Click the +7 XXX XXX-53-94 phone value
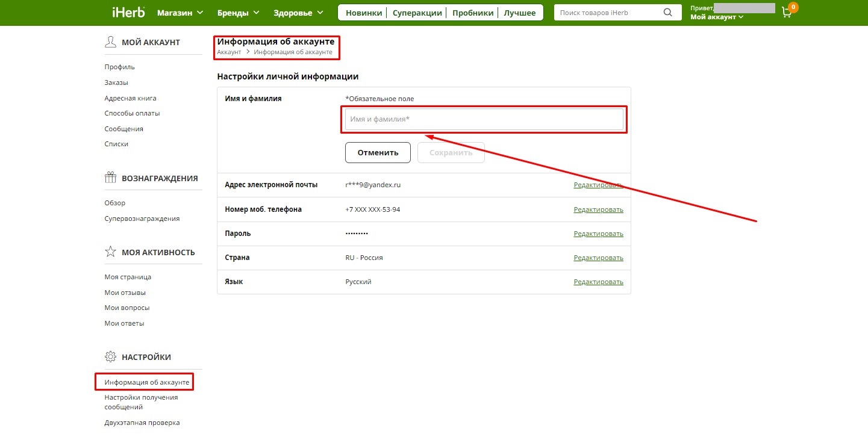Image resolution: width=868 pixels, height=437 pixels. [373, 209]
